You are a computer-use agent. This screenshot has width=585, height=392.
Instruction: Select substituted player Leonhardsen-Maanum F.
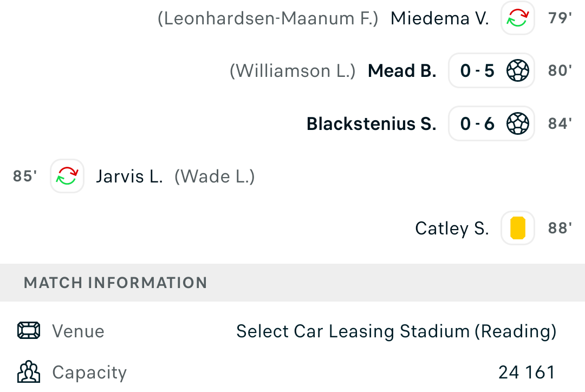pyautogui.click(x=268, y=18)
